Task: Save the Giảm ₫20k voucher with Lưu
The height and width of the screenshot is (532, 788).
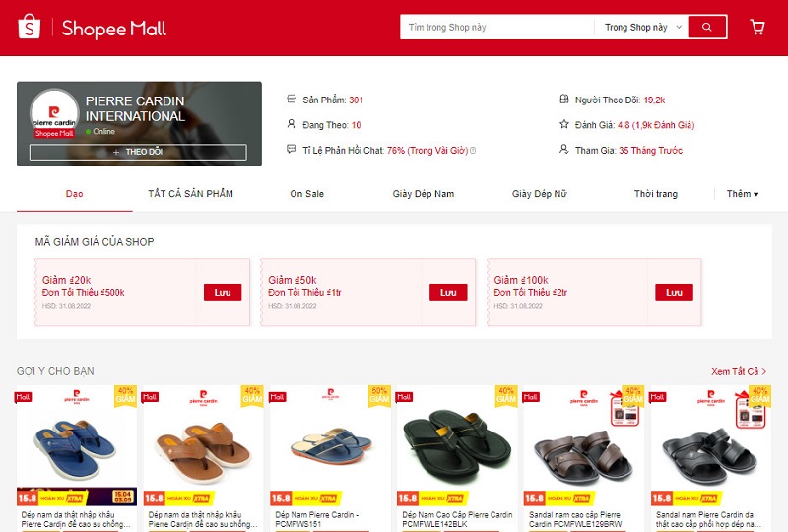Action: point(223,293)
